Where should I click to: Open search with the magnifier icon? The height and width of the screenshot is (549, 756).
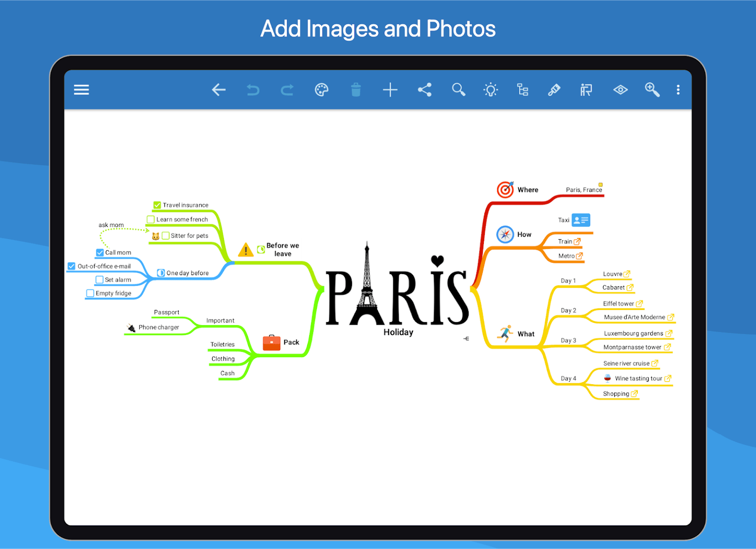click(x=458, y=90)
